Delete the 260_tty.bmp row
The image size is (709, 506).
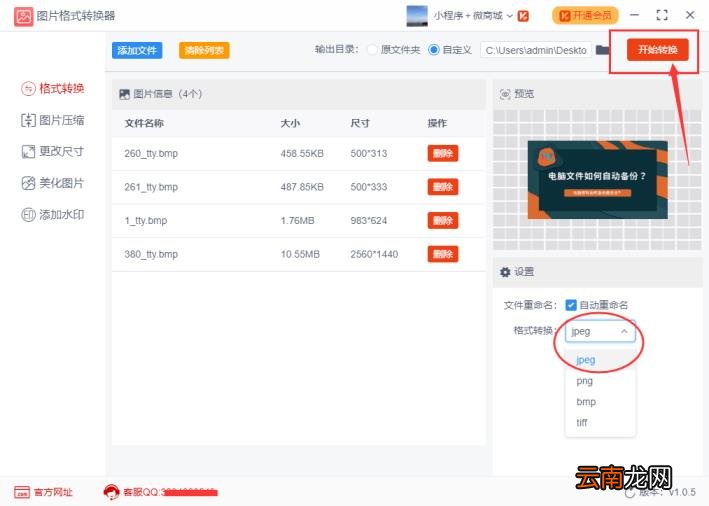[x=443, y=153]
